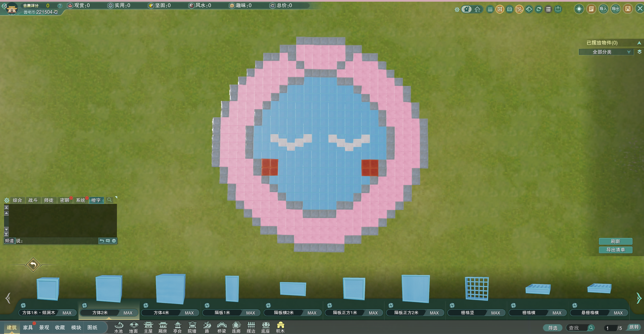Click the toolbox icon in top toolbar
This screenshot has width=644, height=334.
[x=510, y=9]
